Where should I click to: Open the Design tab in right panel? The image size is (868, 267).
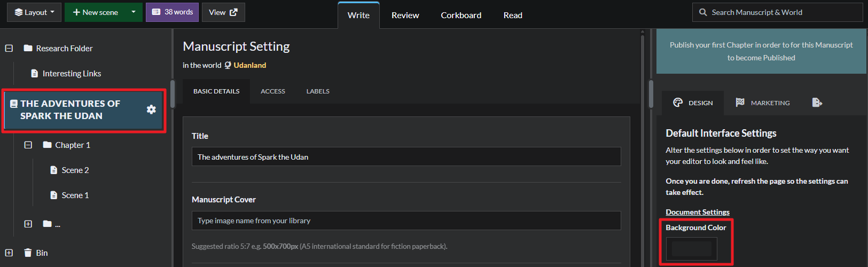tap(693, 103)
